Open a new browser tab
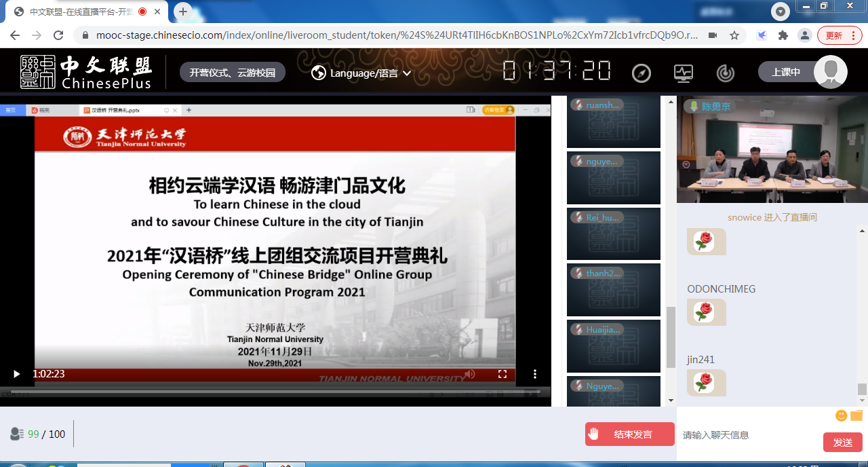 pyautogui.click(x=182, y=12)
